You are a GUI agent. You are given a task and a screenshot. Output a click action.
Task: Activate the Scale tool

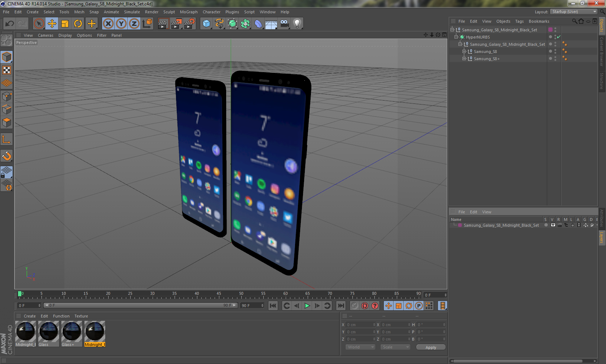click(x=65, y=24)
